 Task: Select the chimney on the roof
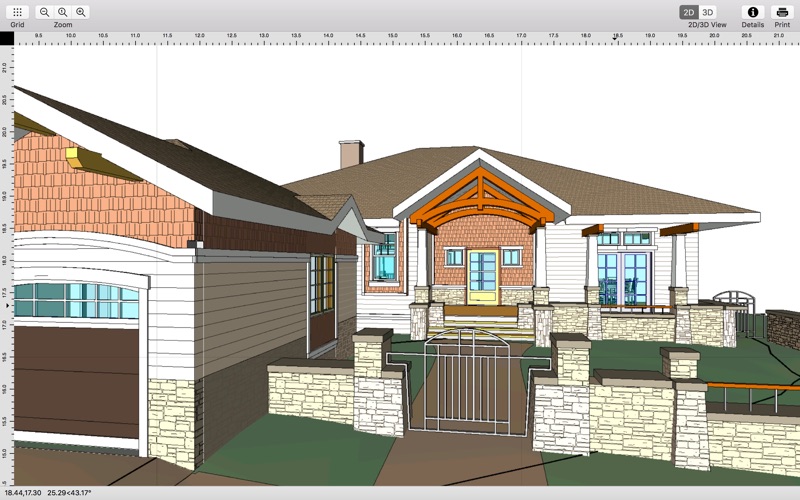(x=352, y=154)
